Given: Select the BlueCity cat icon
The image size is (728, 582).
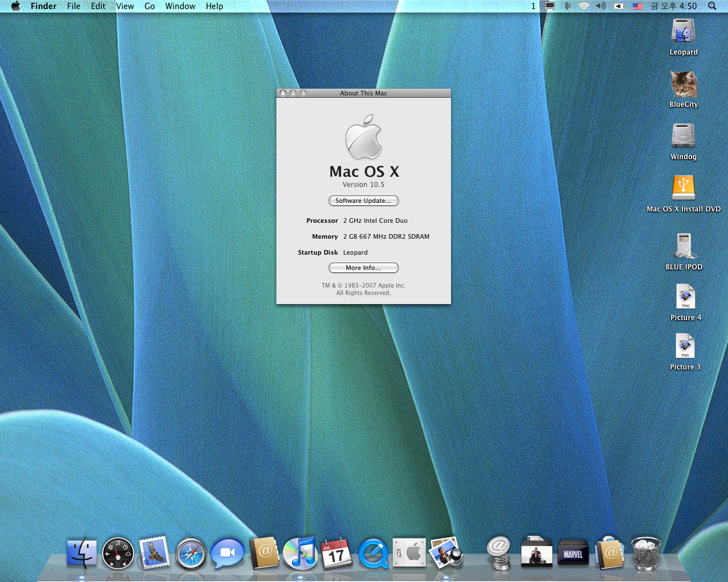Looking at the screenshot, I should 684,89.
